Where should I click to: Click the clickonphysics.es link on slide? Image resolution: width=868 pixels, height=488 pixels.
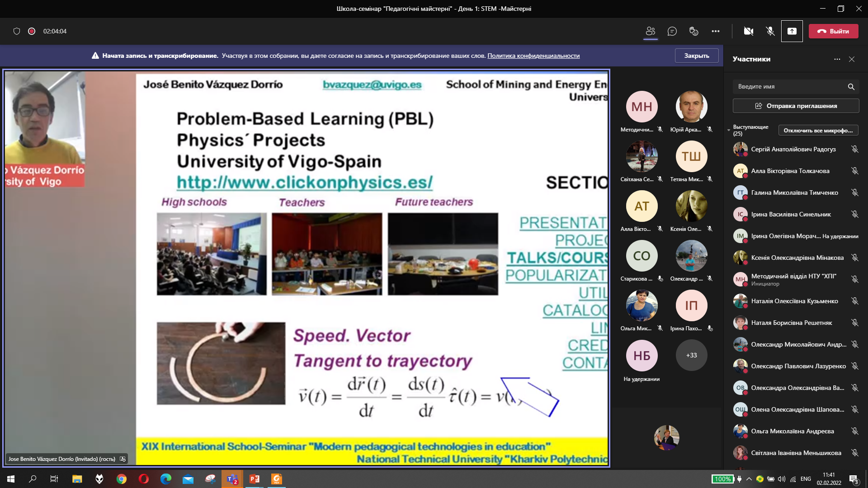(304, 182)
